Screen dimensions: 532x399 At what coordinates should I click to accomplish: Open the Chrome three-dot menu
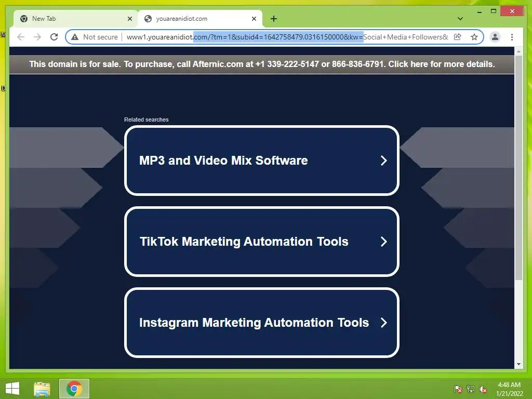pos(512,37)
